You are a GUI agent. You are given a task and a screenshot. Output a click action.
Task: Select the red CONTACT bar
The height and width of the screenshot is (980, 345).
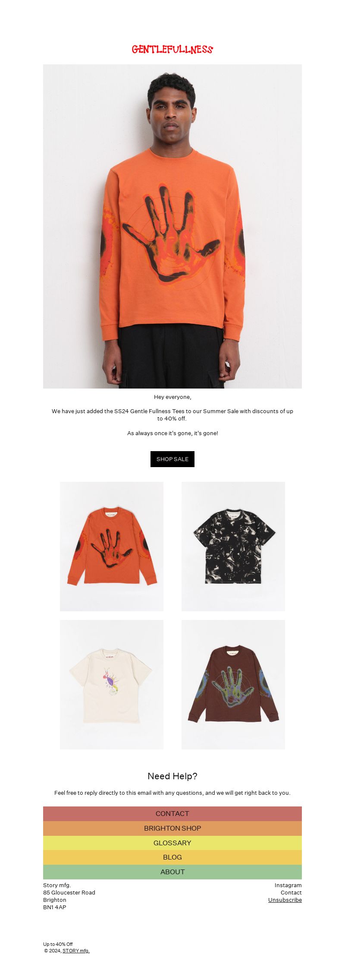coord(172,814)
